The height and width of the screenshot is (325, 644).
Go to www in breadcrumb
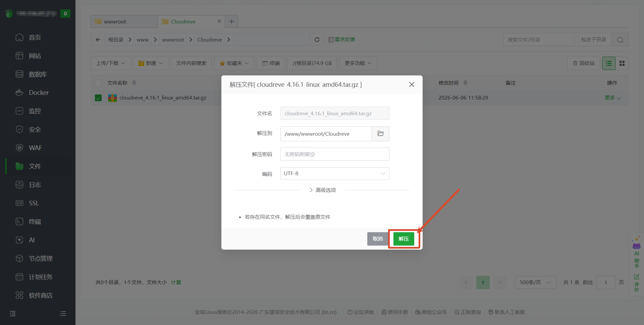pyautogui.click(x=143, y=40)
